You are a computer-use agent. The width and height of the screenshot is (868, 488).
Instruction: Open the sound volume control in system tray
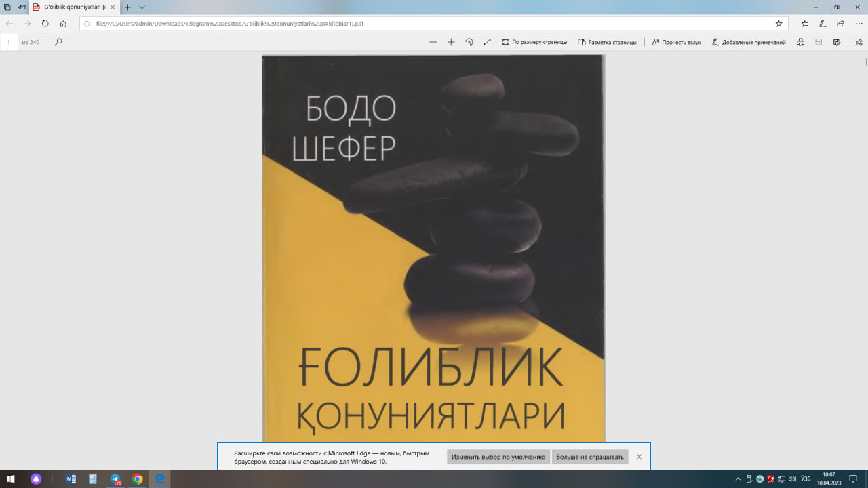point(792,480)
